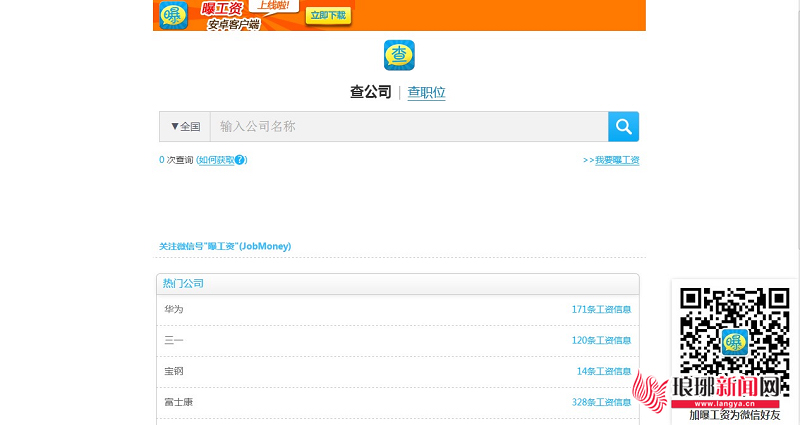Click the blue question mark help icon

pyautogui.click(x=240, y=160)
